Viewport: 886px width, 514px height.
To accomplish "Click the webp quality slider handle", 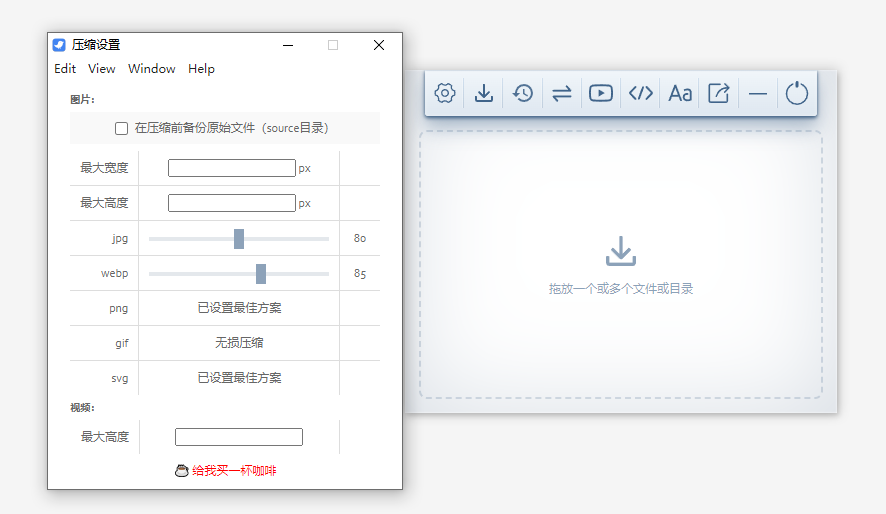I will 260,274.
